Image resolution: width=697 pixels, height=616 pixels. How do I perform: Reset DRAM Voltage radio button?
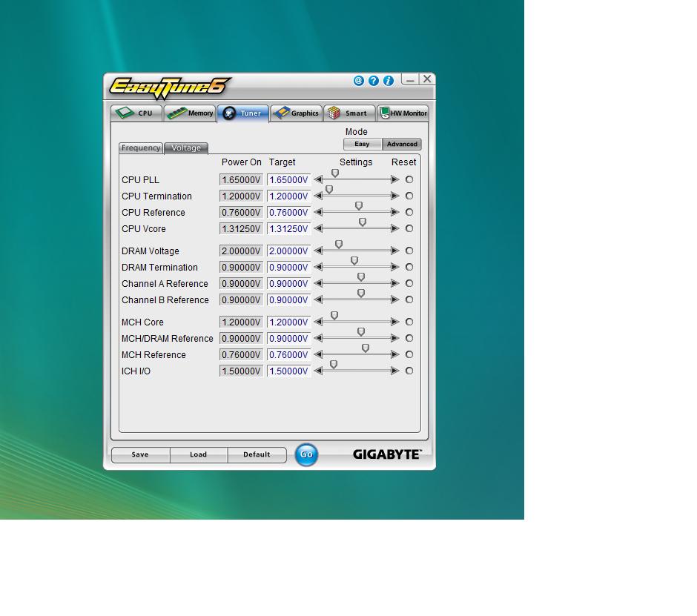tap(409, 251)
